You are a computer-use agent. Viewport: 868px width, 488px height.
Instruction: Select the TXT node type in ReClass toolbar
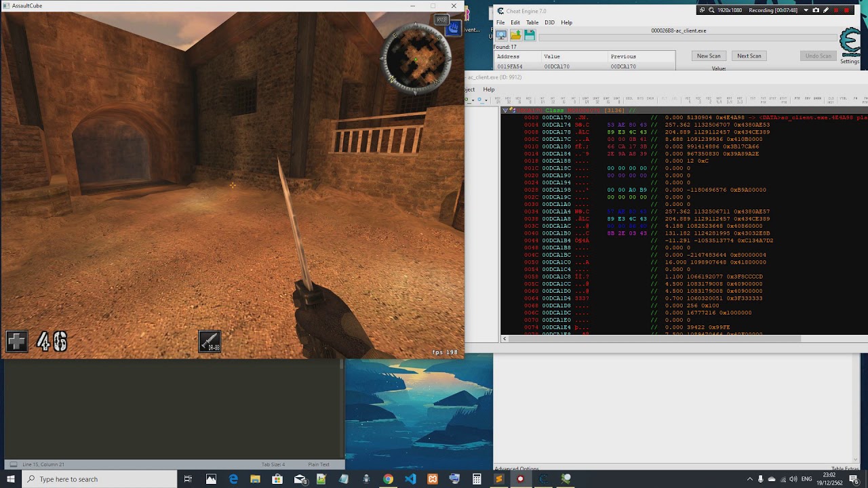pos(753,98)
